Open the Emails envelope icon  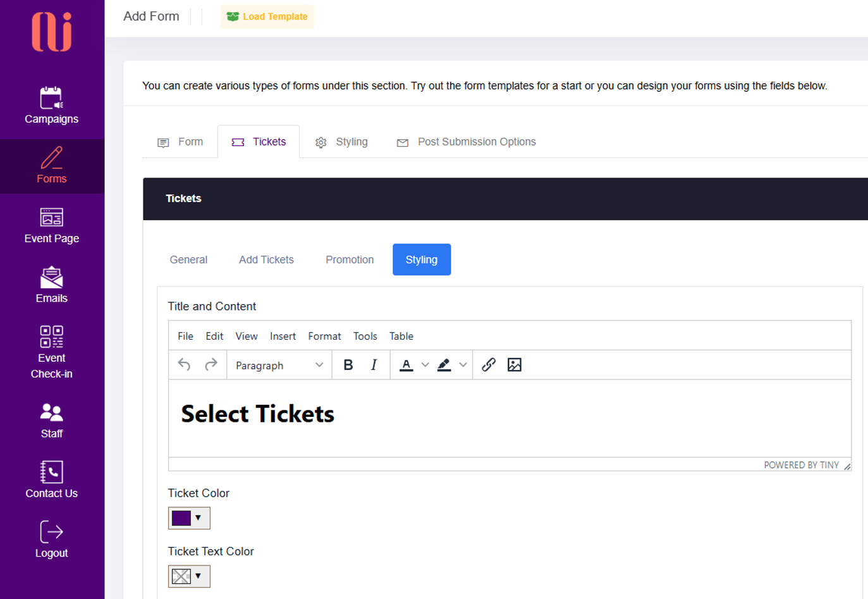(51, 278)
